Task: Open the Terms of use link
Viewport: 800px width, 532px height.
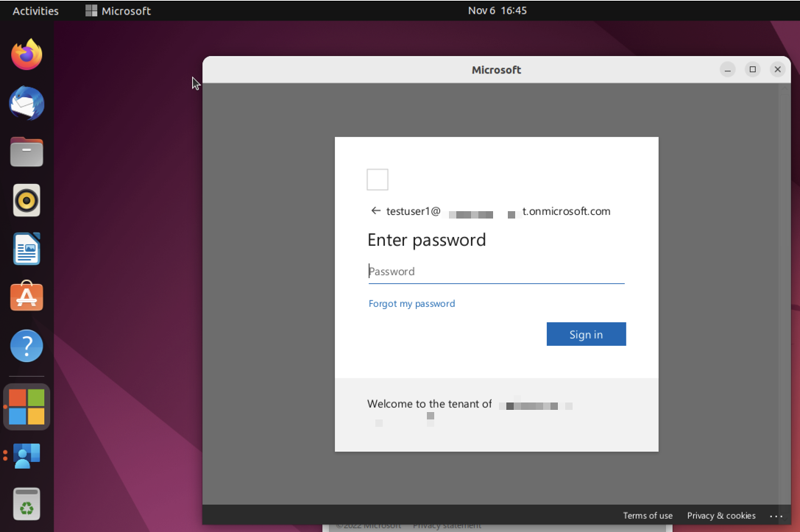Action: [648, 515]
